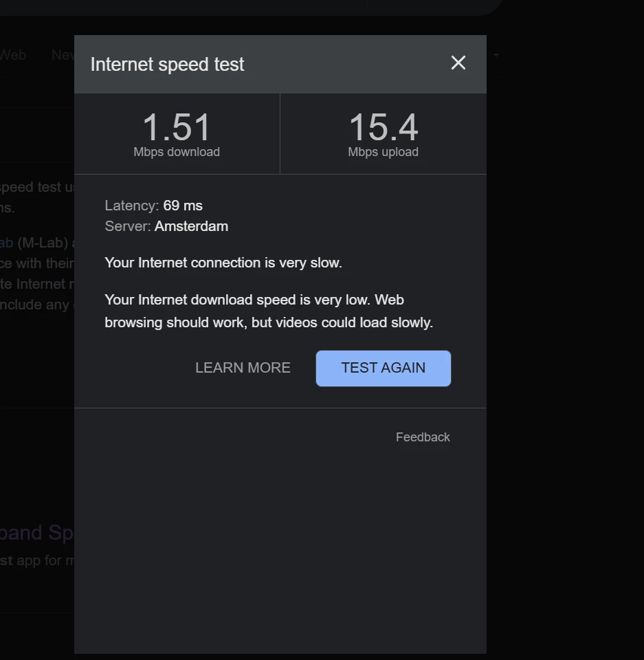Open the LEARN MORE link
This screenshot has height=660, width=644.
tap(243, 368)
